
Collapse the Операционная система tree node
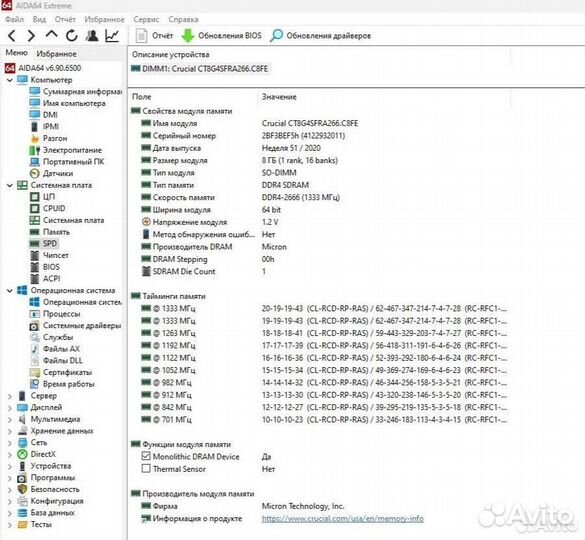tap(10, 290)
